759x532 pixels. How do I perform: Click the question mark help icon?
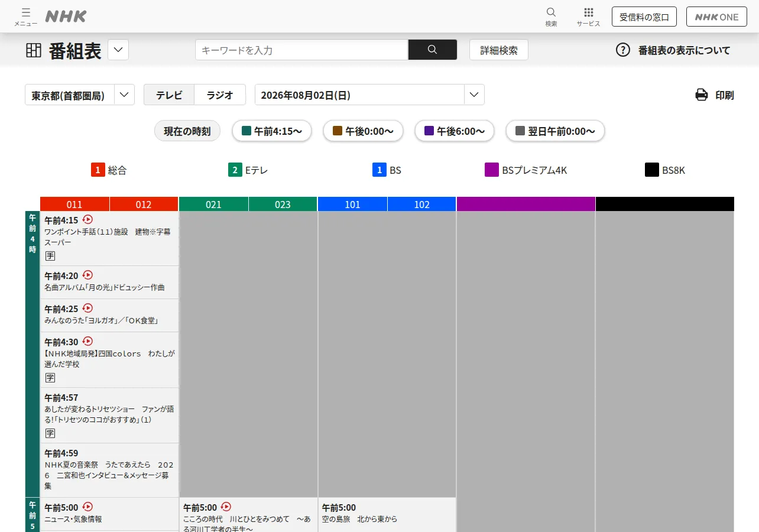(x=623, y=50)
